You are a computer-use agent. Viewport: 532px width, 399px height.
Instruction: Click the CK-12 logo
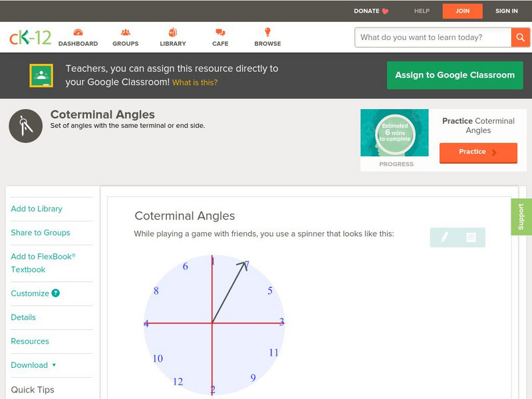(x=30, y=37)
